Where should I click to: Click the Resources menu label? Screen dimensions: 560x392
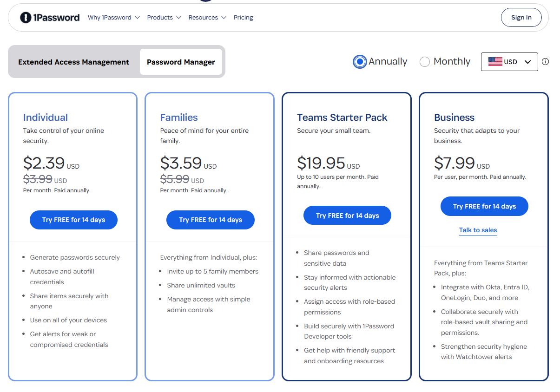[203, 17]
